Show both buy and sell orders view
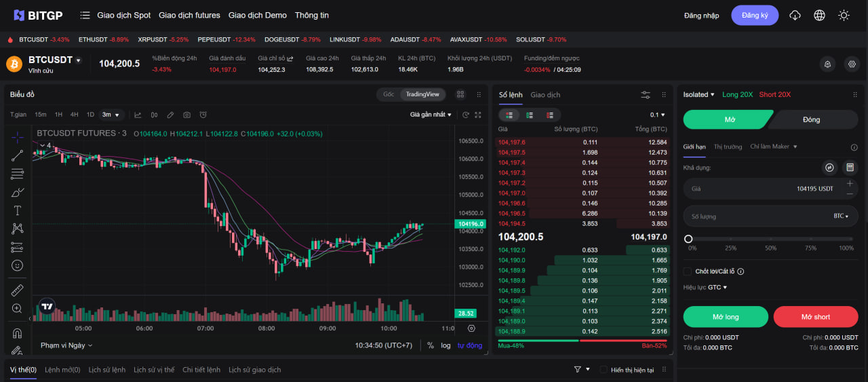The height and width of the screenshot is (382, 868). tap(509, 115)
